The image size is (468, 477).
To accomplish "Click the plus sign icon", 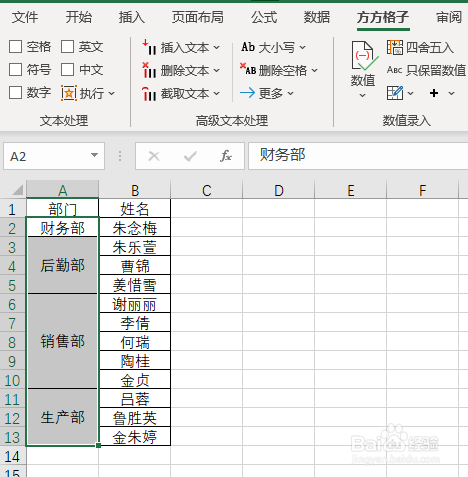I will pos(434,93).
